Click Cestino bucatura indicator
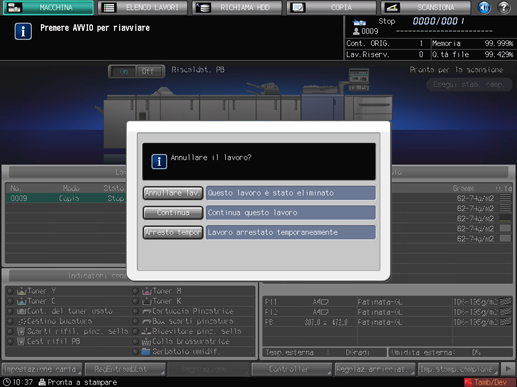Image resolution: width=517 pixels, height=387 pixels. click(50, 321)
